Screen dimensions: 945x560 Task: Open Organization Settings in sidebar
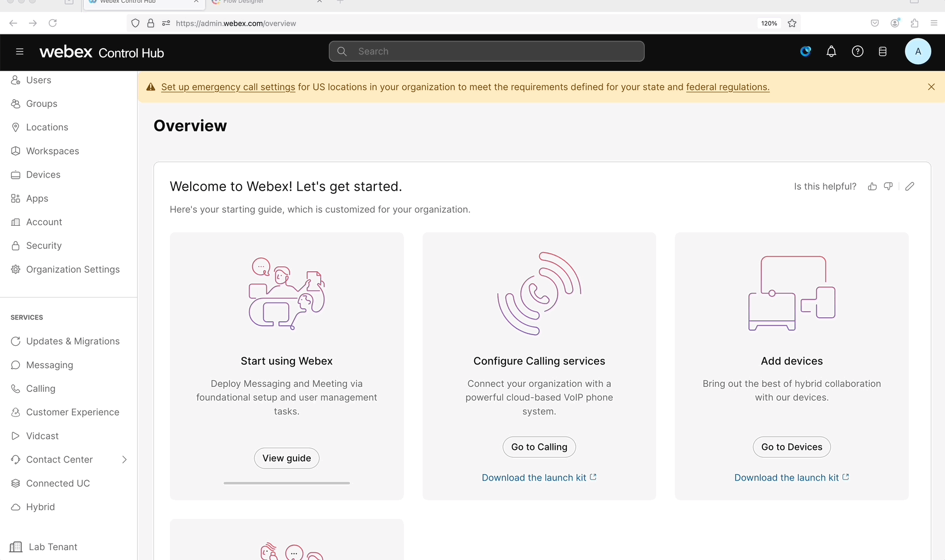coord(72,270)
